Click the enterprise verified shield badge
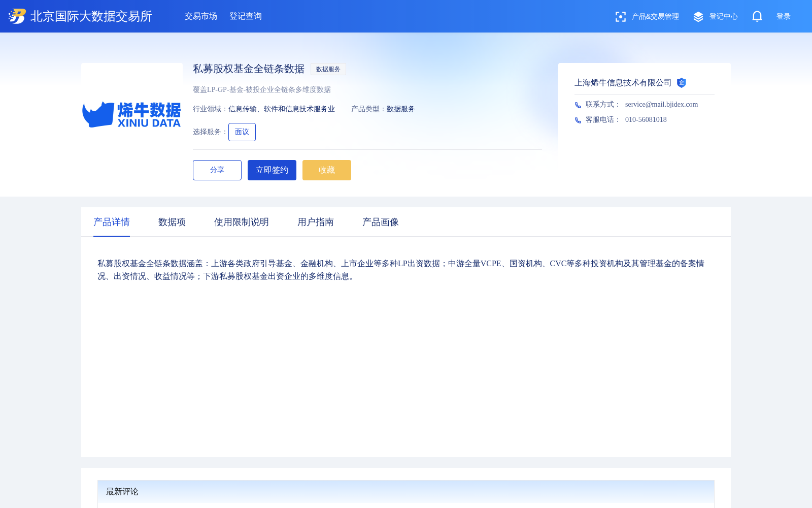 [682, 83]
